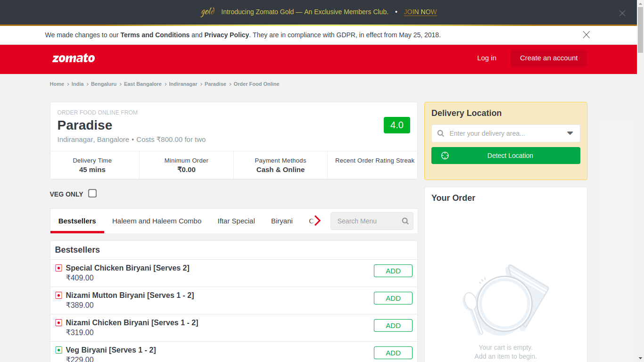This screenshot has height=362, width=644.
Task: Click the 45 mins delivery time value
Action: (92, 170)
